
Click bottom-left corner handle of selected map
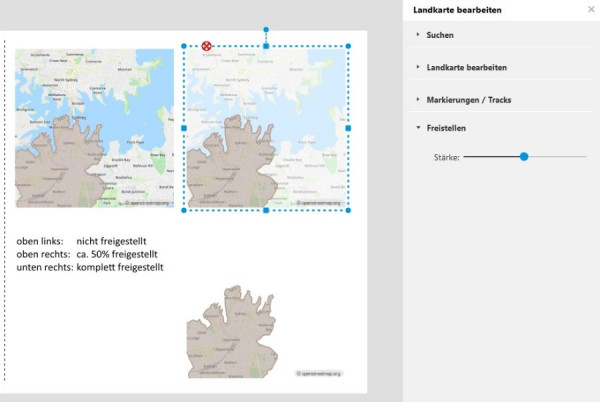tap(184, 210)
